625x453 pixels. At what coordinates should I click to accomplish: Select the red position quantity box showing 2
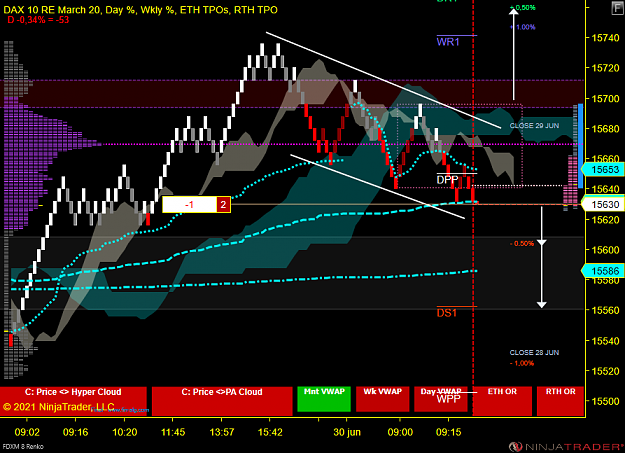[x=223, y=205]
